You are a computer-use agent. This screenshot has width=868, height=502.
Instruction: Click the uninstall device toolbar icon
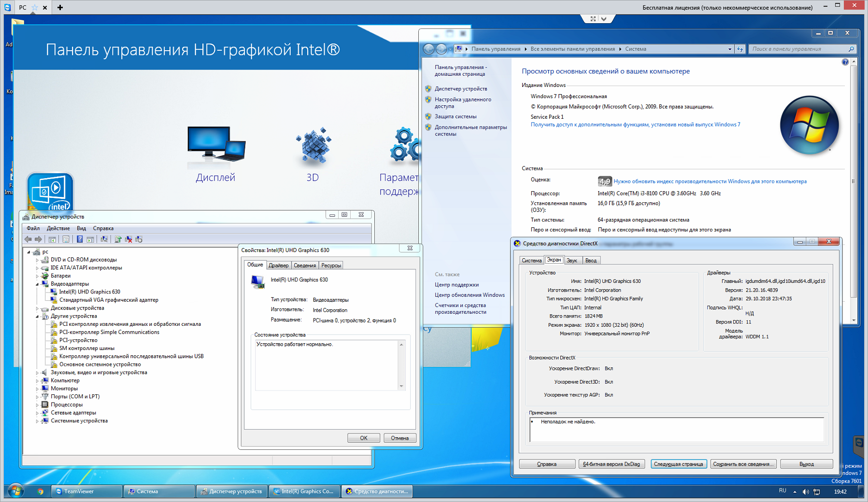pyautogui.click(x=128, y=239)
